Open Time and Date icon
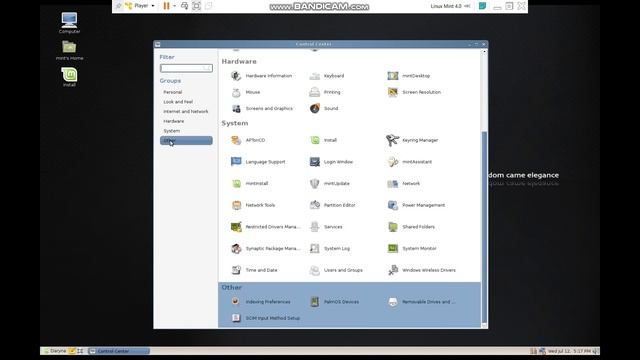The image size is (640, 360). [x=236, y=270]
